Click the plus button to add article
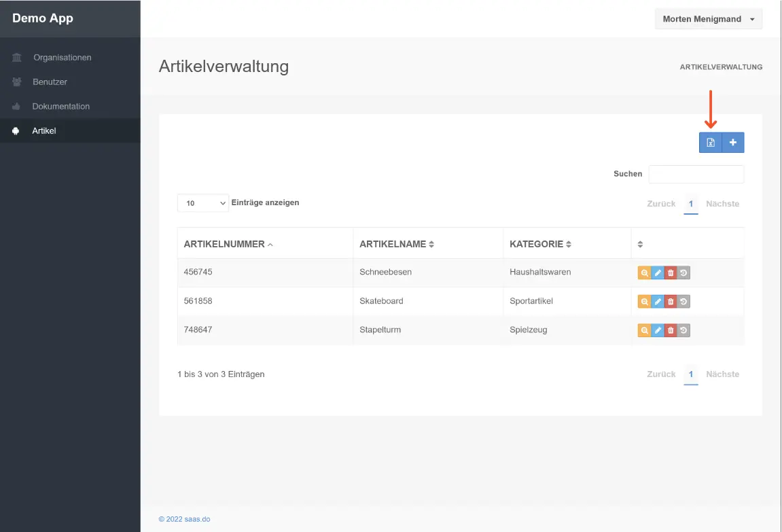782x532 pixels. click(733, 143)
